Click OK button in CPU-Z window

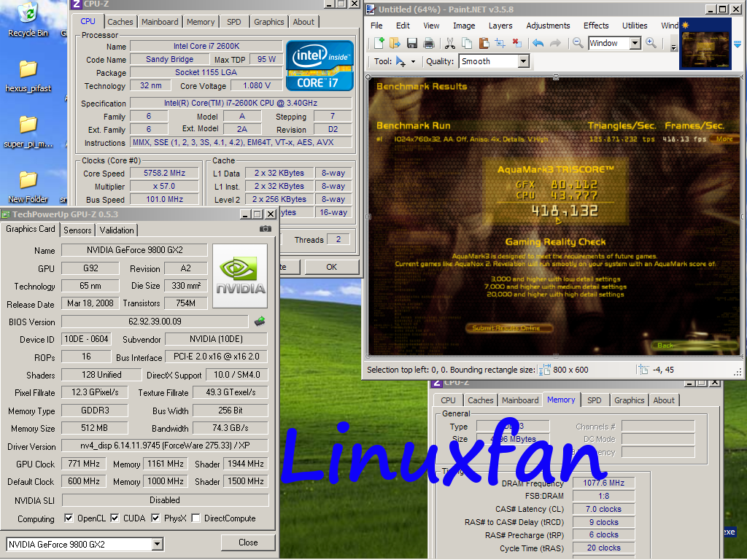point(332,267)
